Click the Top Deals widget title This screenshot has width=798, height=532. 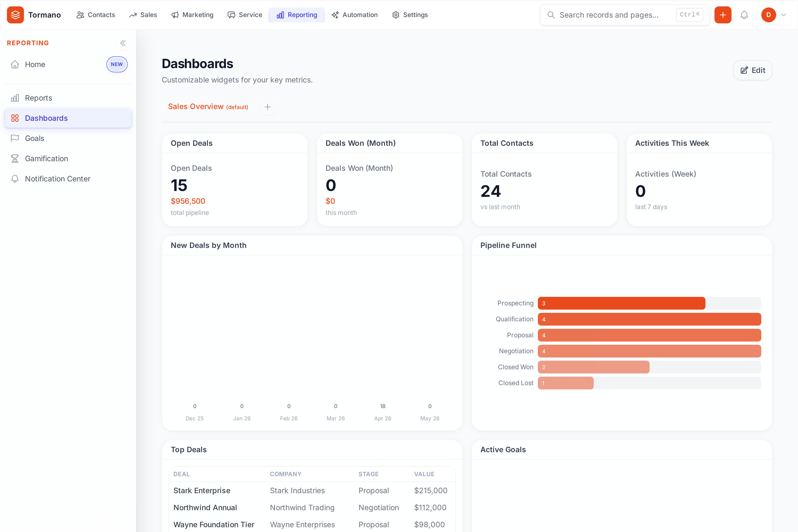[189, 450]
